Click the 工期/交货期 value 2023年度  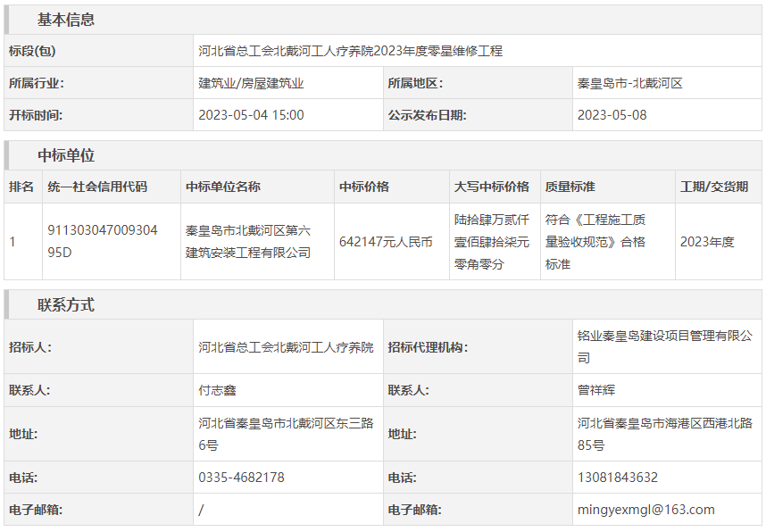[x=706, y=242]
